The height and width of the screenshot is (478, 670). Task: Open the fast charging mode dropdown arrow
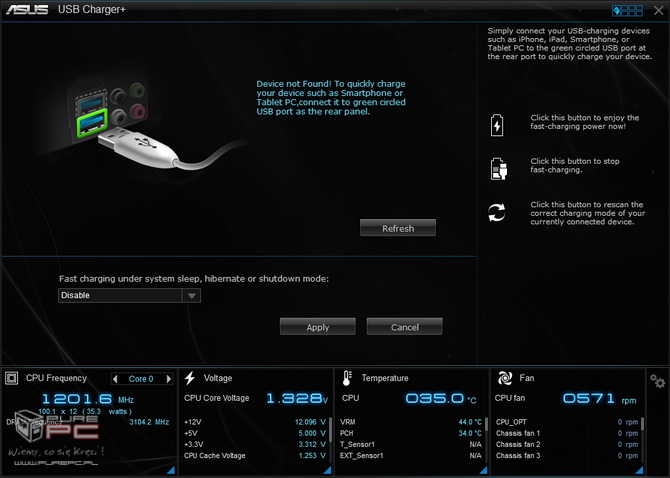pos(191,296)
